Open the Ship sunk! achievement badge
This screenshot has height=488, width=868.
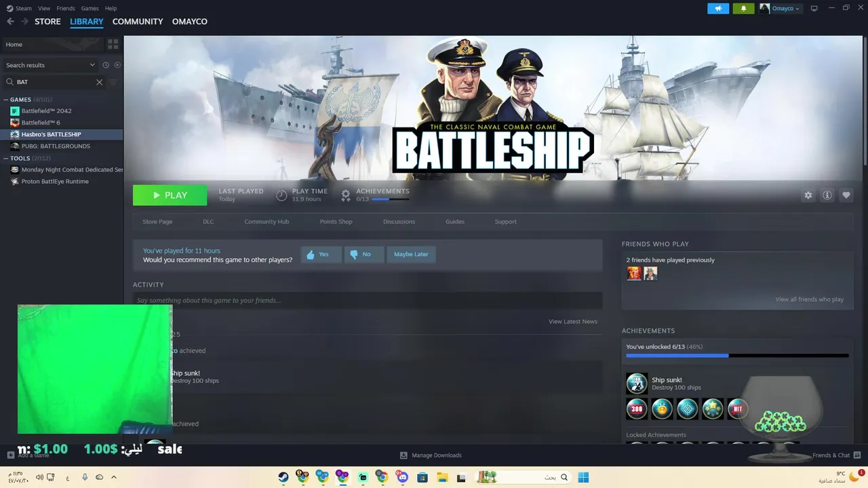pos(637,384)
